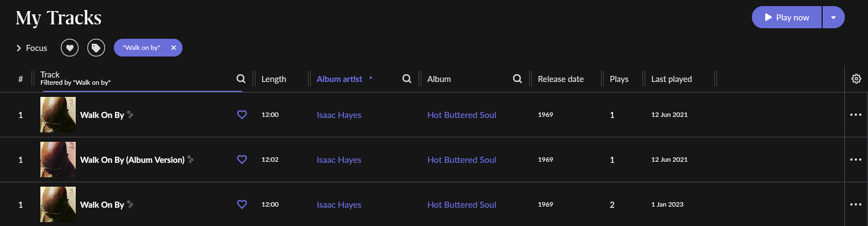
Task: Search within Album artist column
Action: [407, 79]
